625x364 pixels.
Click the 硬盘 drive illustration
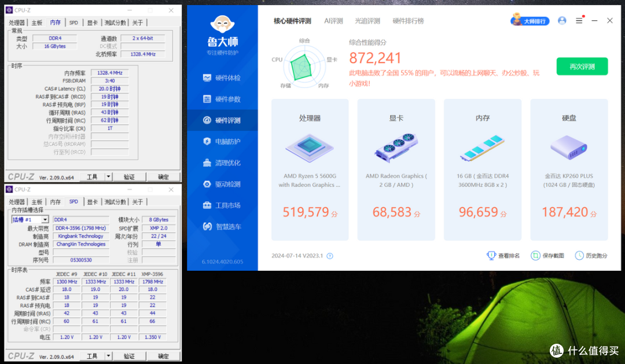pos(569,147)
